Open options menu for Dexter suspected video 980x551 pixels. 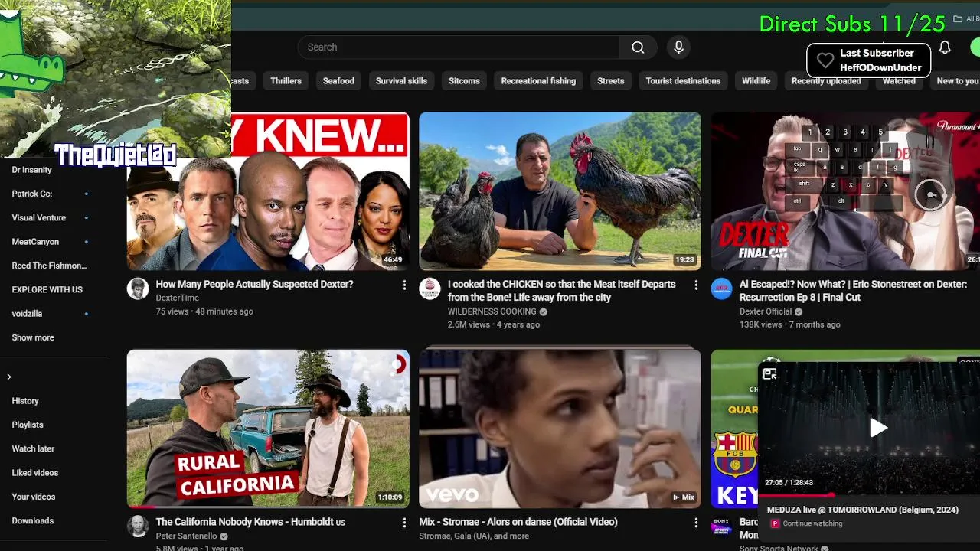click(x=404, y=285)
